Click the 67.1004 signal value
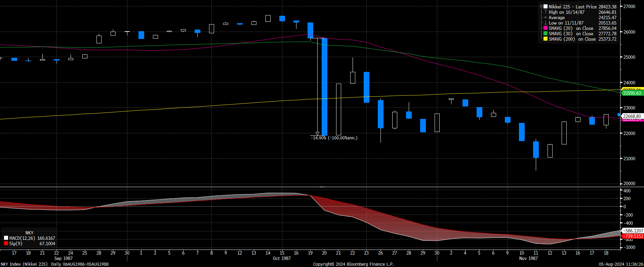Viewport: 644px width, 267px height. pyautogui.click(x=47, y=243)
